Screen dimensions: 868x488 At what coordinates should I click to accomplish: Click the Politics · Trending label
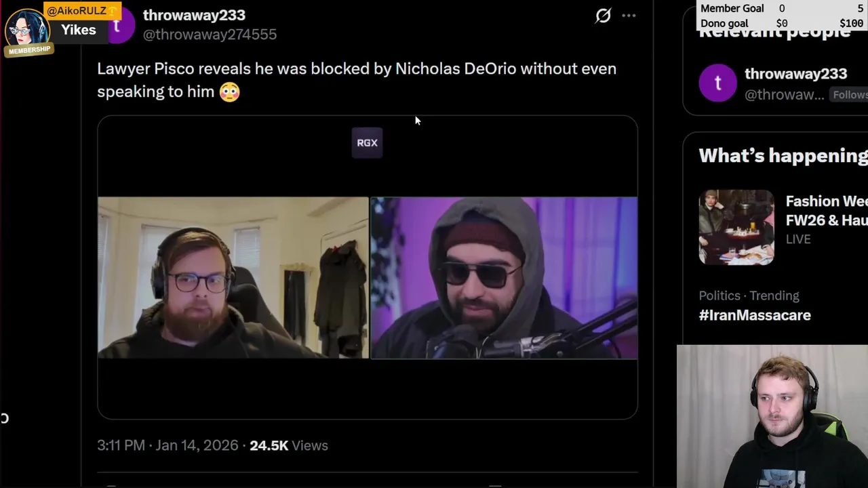tap(749, 296)
